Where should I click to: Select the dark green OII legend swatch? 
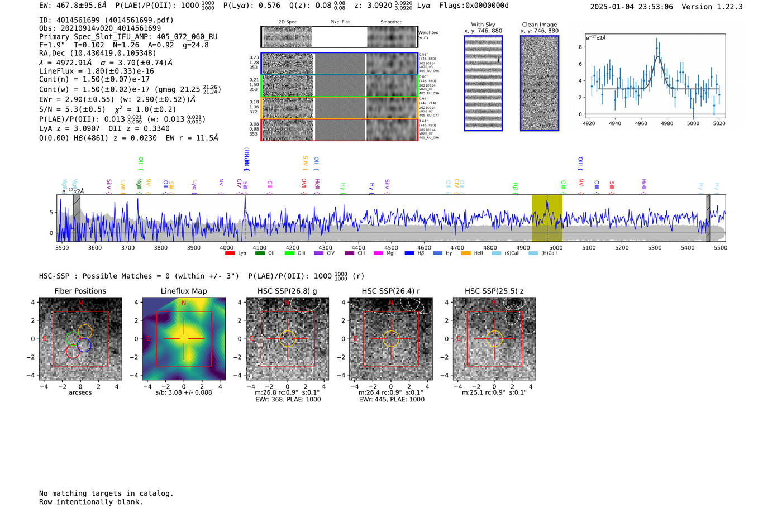point(260,253)
